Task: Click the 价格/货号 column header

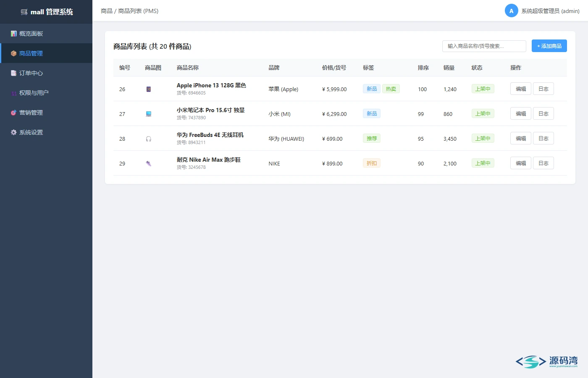Action: [x=334, y=68]
